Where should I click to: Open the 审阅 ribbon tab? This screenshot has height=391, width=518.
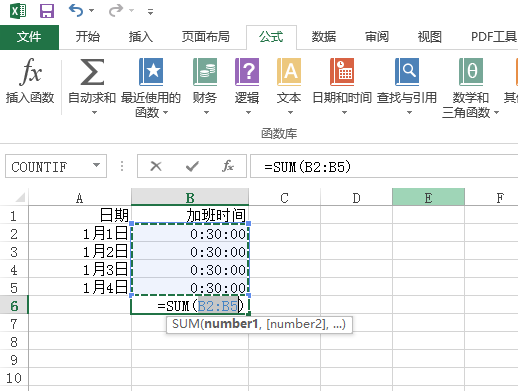tap(377, 37)
